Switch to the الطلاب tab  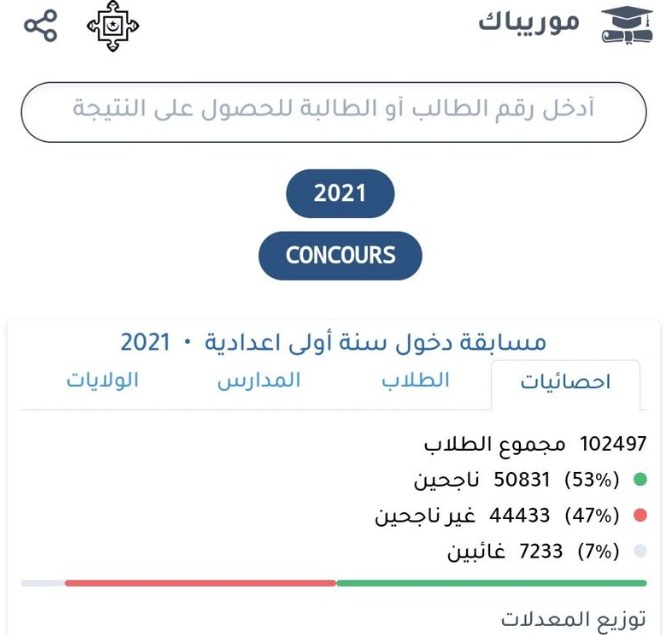pos(415,380)
